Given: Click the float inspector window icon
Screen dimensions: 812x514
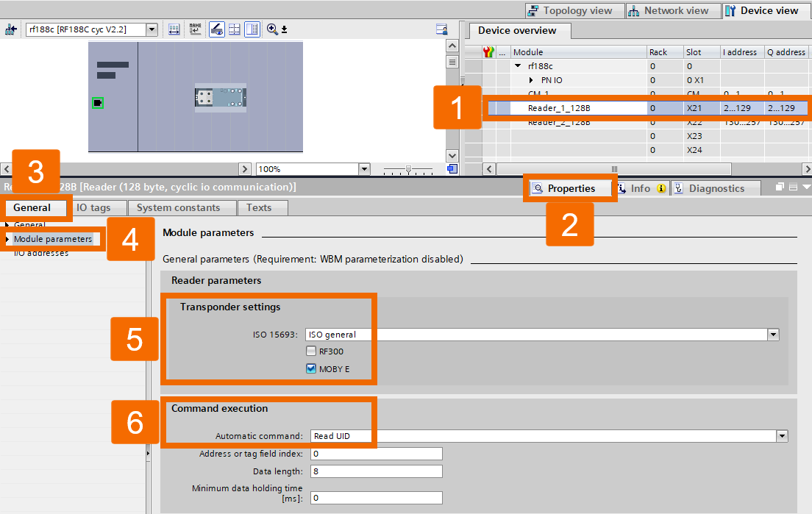Looking at the screenshot, I should (x=780, y=187).
